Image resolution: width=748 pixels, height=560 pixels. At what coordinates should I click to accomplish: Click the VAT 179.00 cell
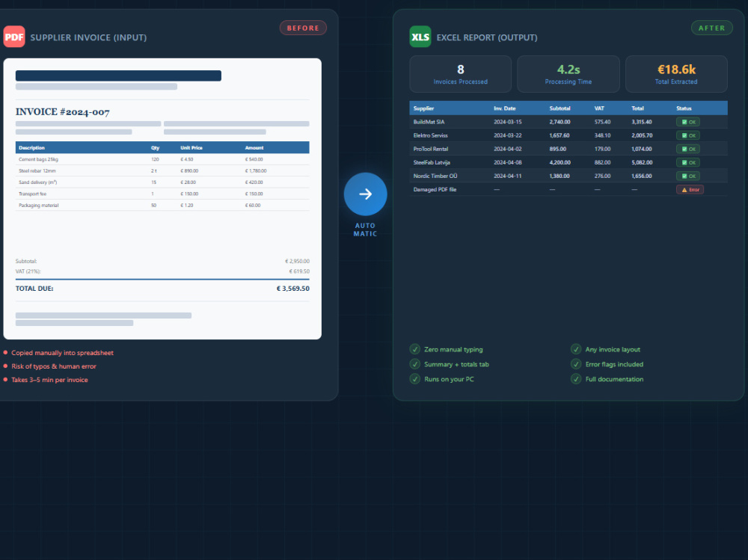coord(602,149)
